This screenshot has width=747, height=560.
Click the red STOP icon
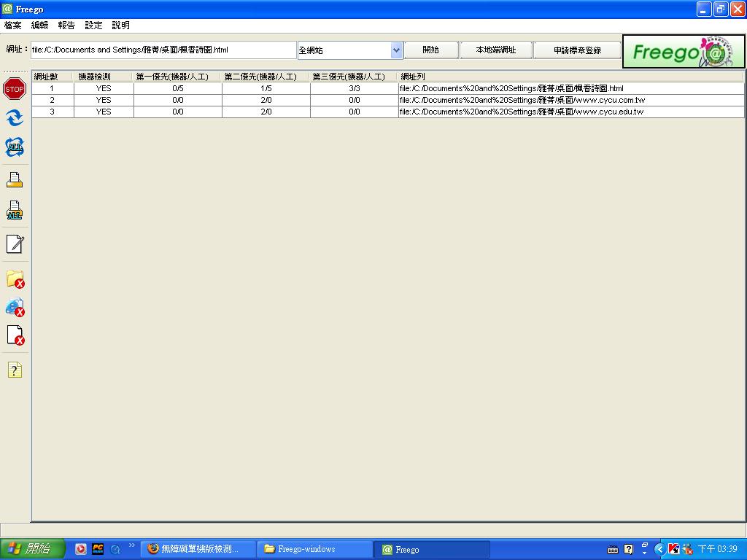(15, 89)
